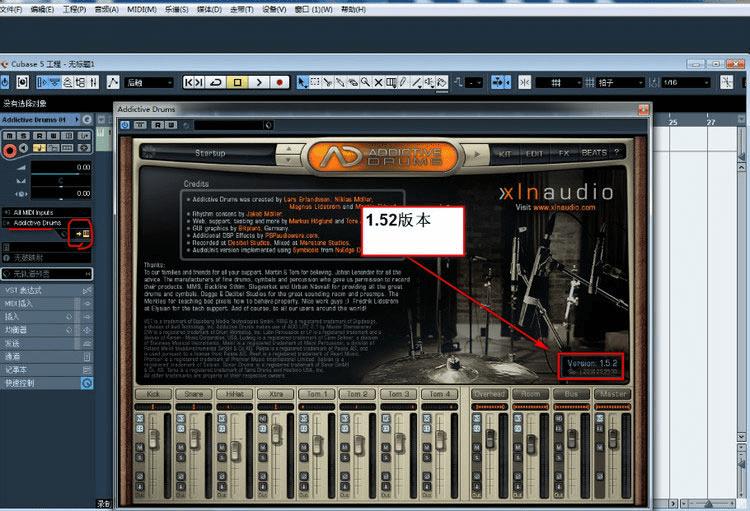750x511 pixels.
Task: Select the Range Selection tool
Action: pyautogui.click(x=315, y=82)
